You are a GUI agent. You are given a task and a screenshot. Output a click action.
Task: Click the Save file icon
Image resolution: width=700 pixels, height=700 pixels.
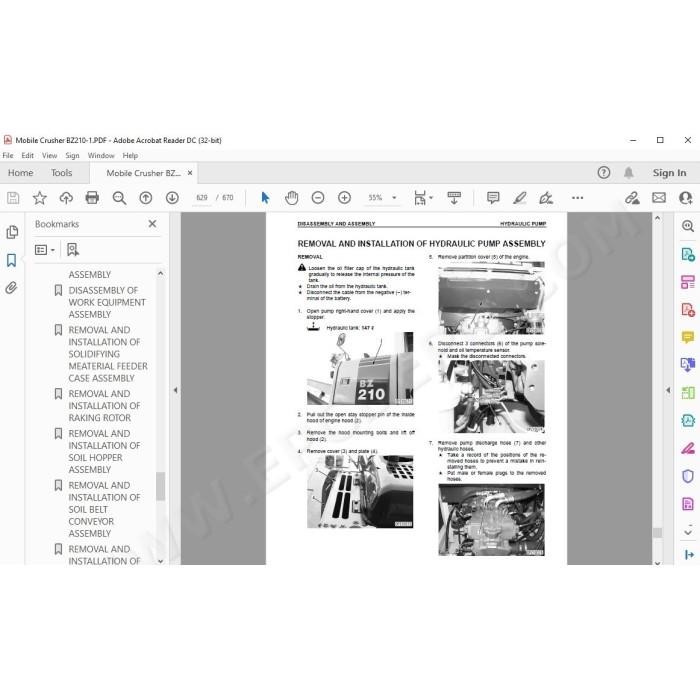(13, 197)
